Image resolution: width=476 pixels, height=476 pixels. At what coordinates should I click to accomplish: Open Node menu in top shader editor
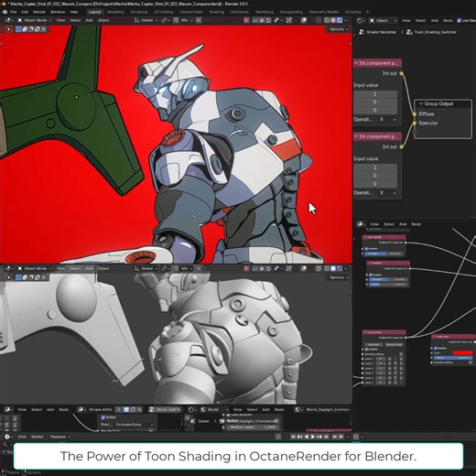point(448,20)
